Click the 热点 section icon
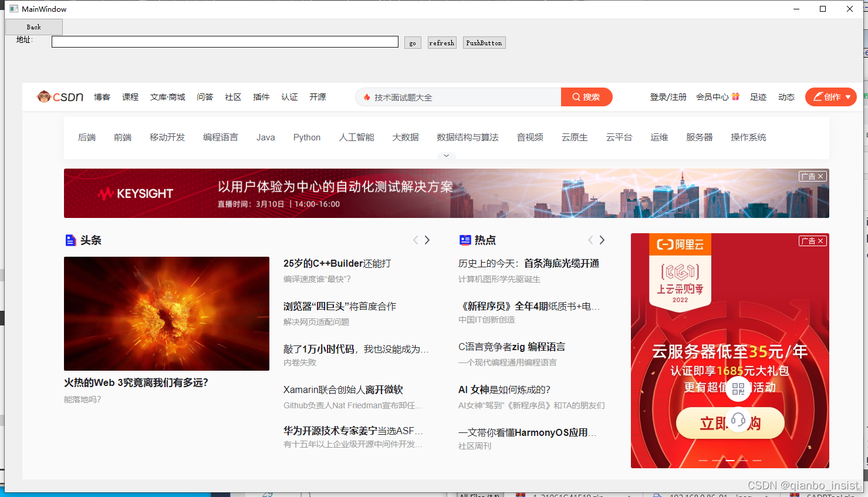The width and height of the screenshot is (868, 497). click(465, 240)
